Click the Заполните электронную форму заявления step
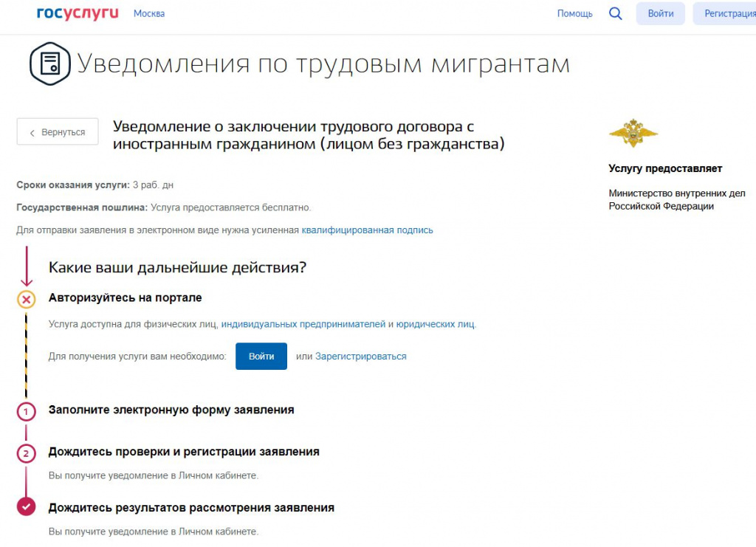Image resolution: width=756 pixels, height=547 pixels. [171, 410]
